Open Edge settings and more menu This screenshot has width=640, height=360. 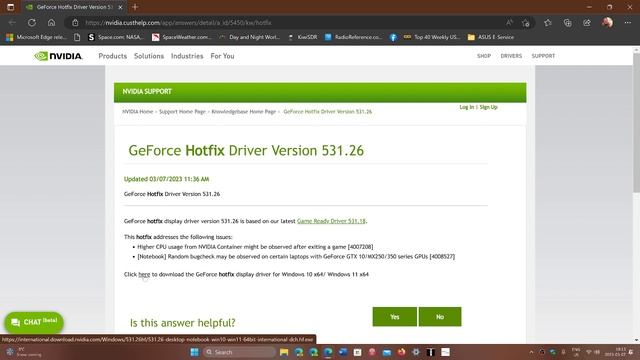pyautogui.click(x=628, y=23)
